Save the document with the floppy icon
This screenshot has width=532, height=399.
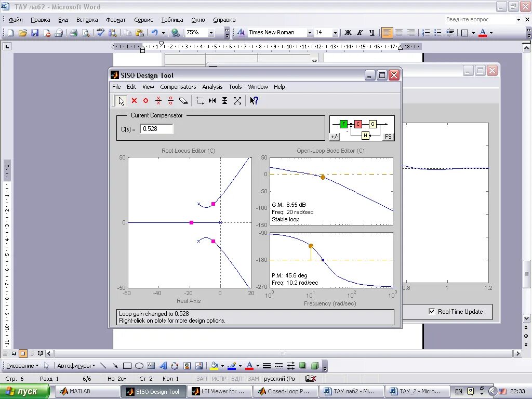[35, 33]
